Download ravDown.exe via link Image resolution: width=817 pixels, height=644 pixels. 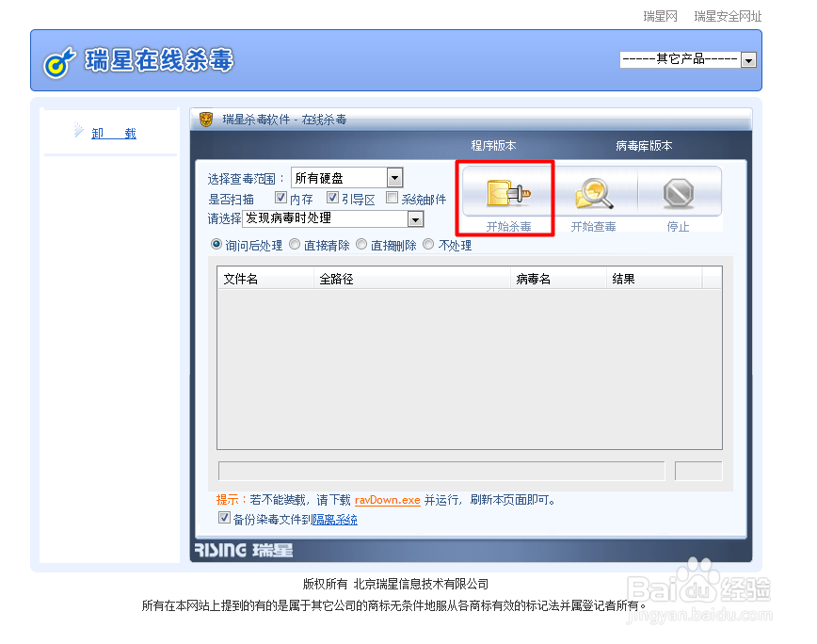pos(387,500)
